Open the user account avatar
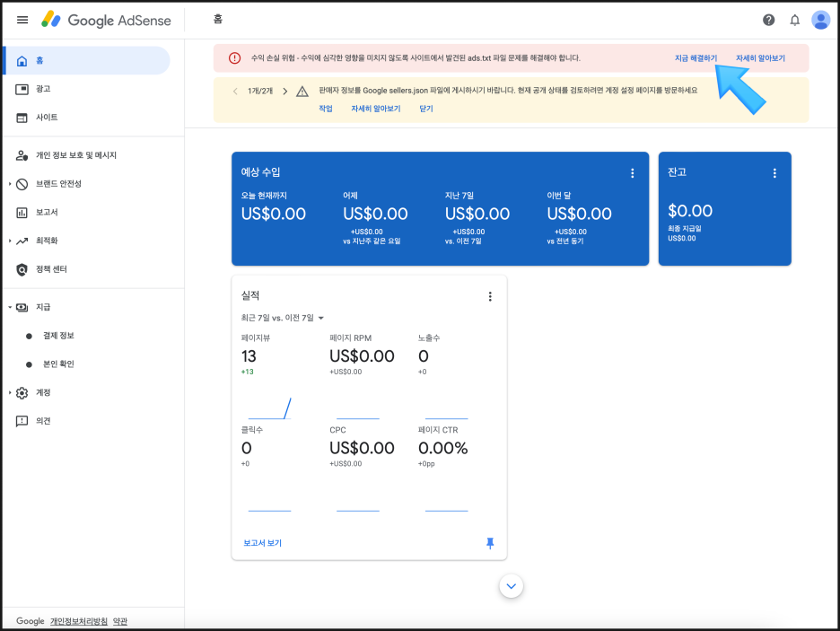Screen dimensions: 840x631 click(x=820, y=20)
